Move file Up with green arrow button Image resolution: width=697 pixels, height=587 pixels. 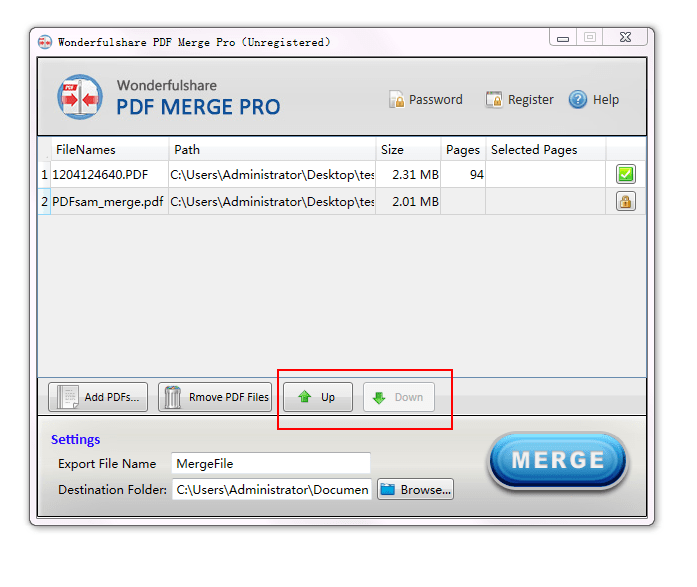[x=318, y=397]
